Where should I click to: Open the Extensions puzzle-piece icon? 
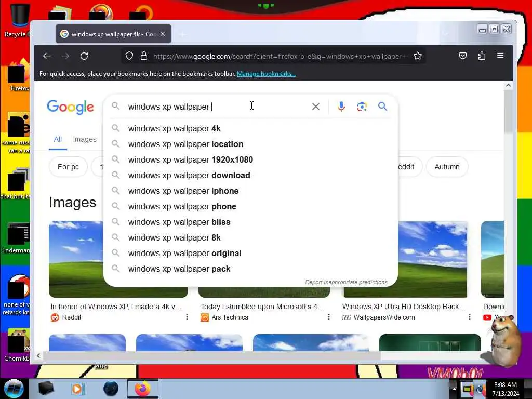click(482, 56)
